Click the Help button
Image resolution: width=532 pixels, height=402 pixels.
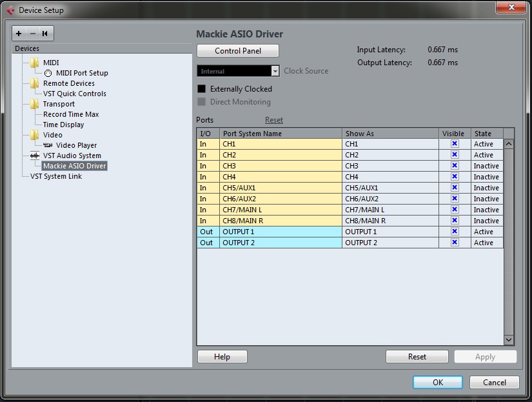(x=222, y=356)
